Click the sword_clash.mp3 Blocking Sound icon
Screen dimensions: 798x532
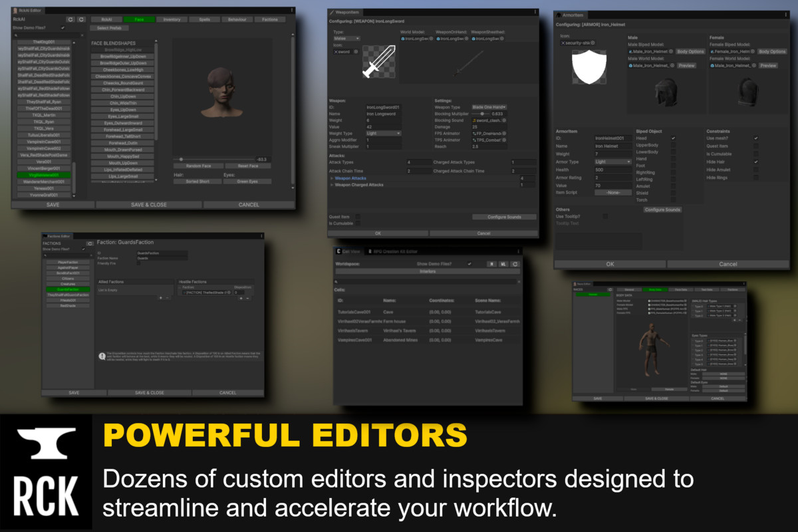(474, 120)
